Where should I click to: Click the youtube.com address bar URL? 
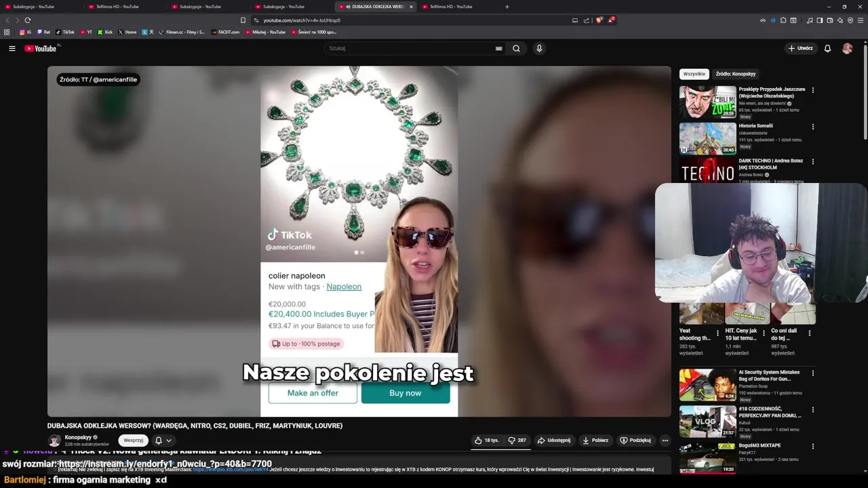click(x=302, y=20)
